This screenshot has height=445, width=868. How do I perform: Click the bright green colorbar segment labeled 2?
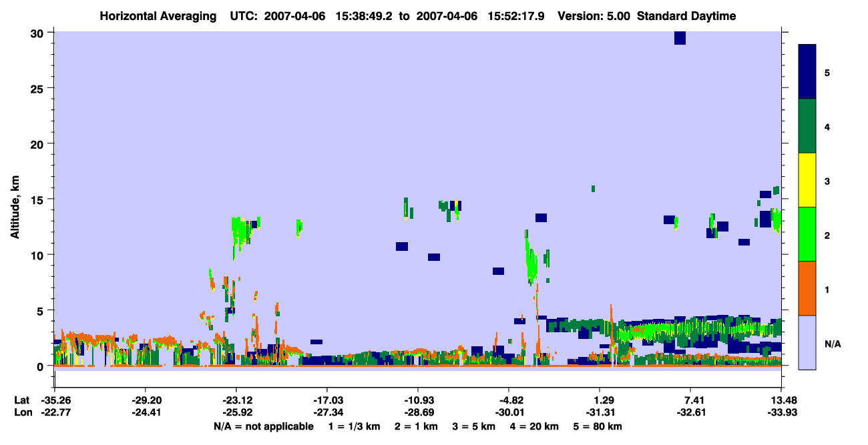coord(807,234)
